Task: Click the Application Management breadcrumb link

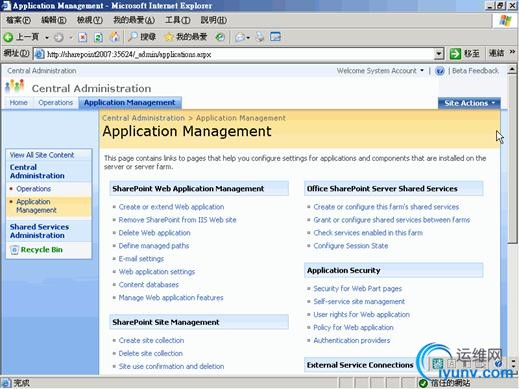Action: click(x=241, y=118)
